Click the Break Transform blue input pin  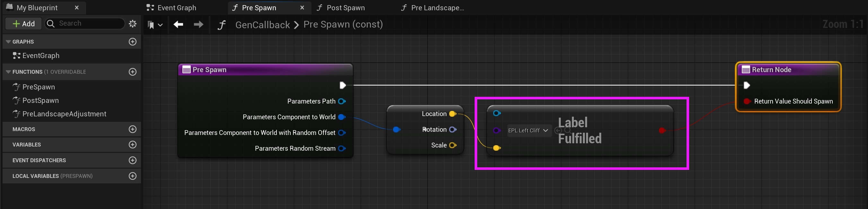coord(397,130)
